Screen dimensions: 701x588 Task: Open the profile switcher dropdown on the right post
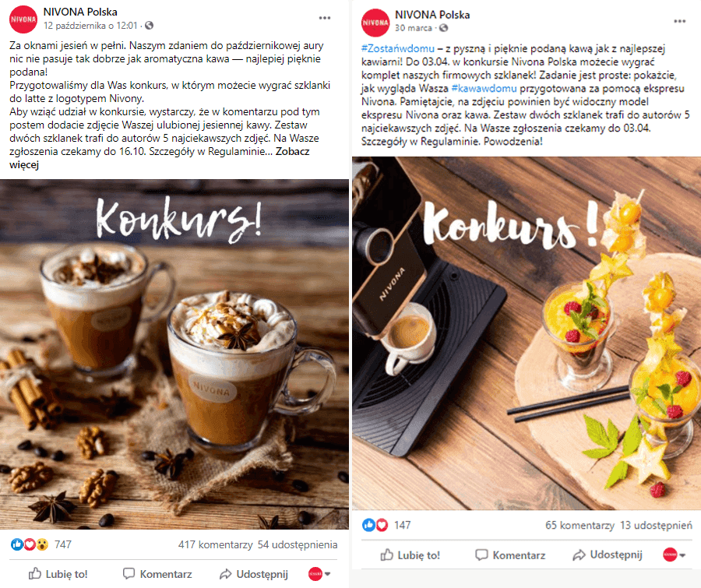coord(674,555)
